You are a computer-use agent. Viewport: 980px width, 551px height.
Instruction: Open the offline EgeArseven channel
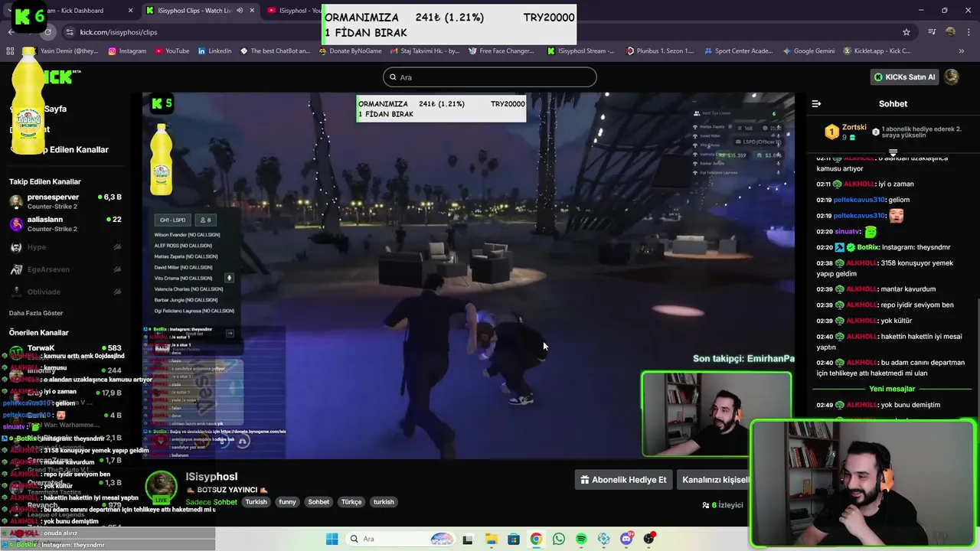[x=65, y=269]
